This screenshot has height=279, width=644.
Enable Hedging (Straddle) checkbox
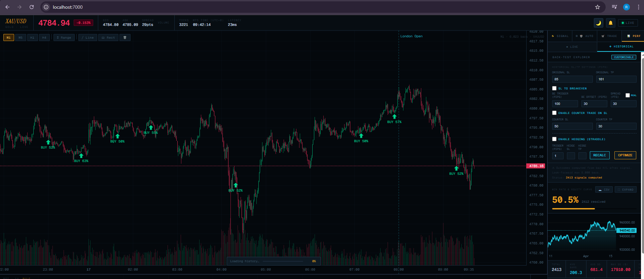click(554, 139)
